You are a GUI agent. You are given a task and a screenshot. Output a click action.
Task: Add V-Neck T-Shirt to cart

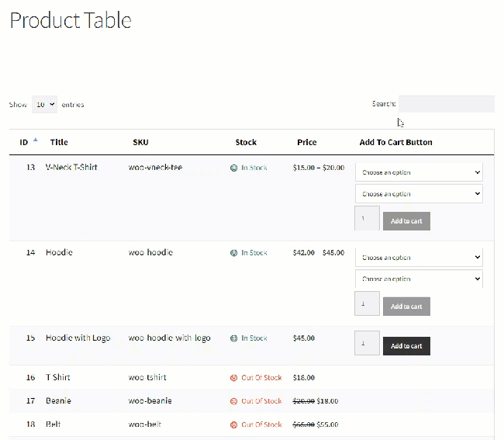click(406, 221)
